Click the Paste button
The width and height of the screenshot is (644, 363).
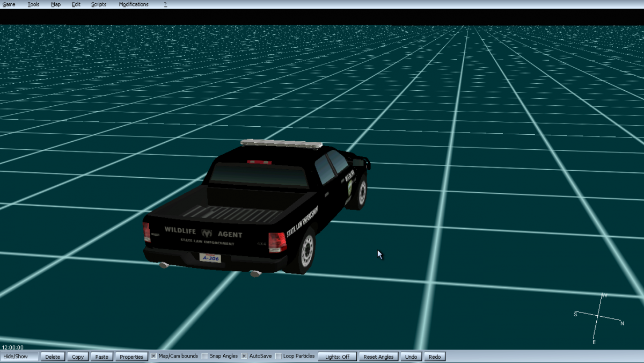coord(102,357)
